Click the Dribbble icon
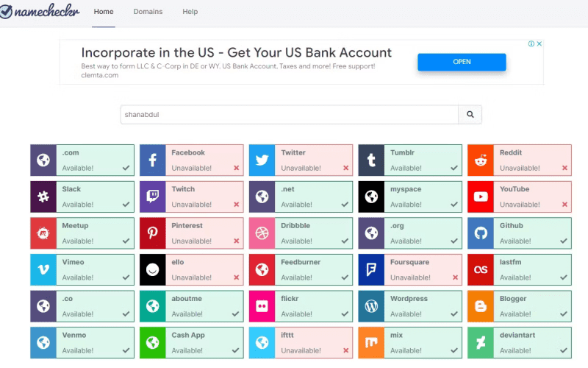 click(262, 233)
